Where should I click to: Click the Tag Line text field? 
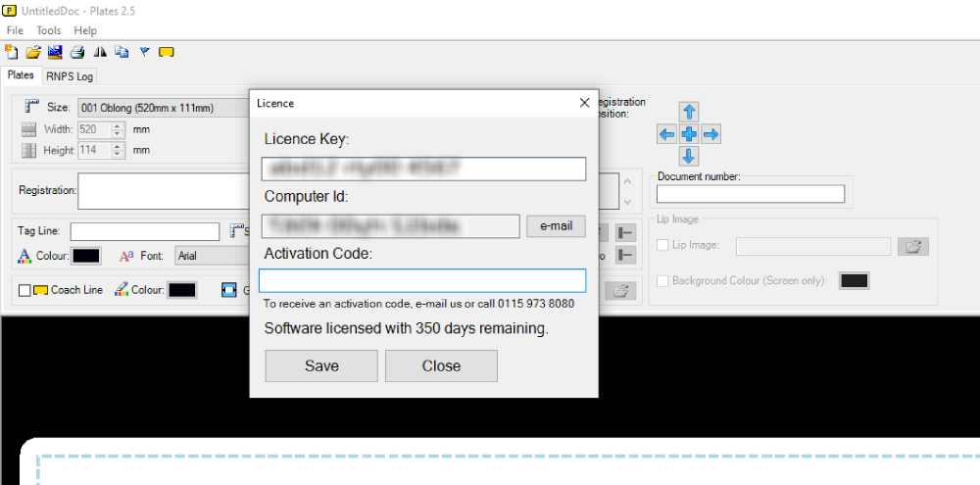click(x=145, y=231)
